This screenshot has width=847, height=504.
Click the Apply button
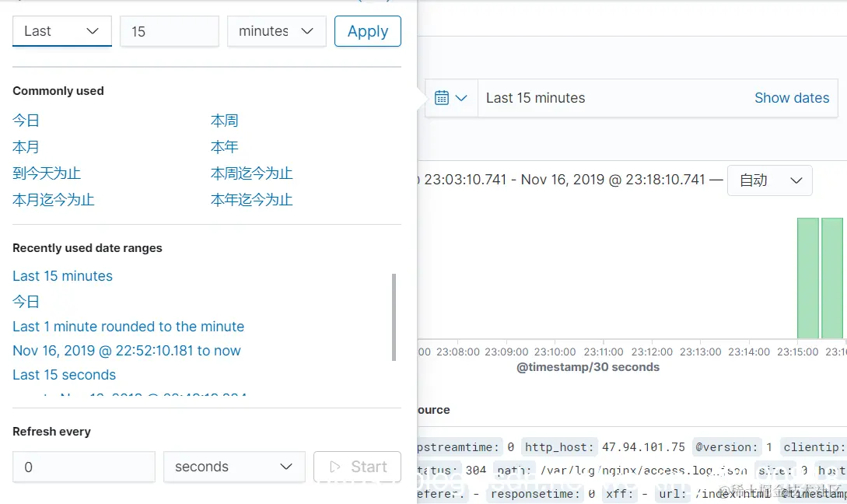367,31
